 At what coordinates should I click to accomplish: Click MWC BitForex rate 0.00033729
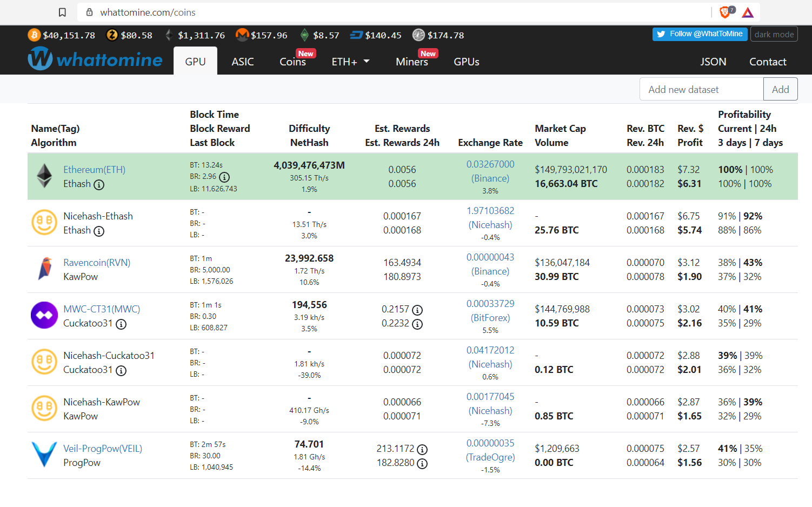coord(490,304)
